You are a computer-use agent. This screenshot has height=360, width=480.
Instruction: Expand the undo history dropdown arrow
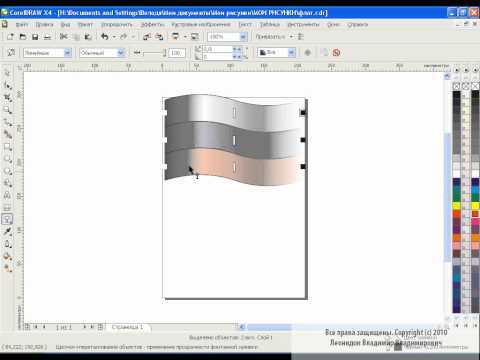[114, 37]
